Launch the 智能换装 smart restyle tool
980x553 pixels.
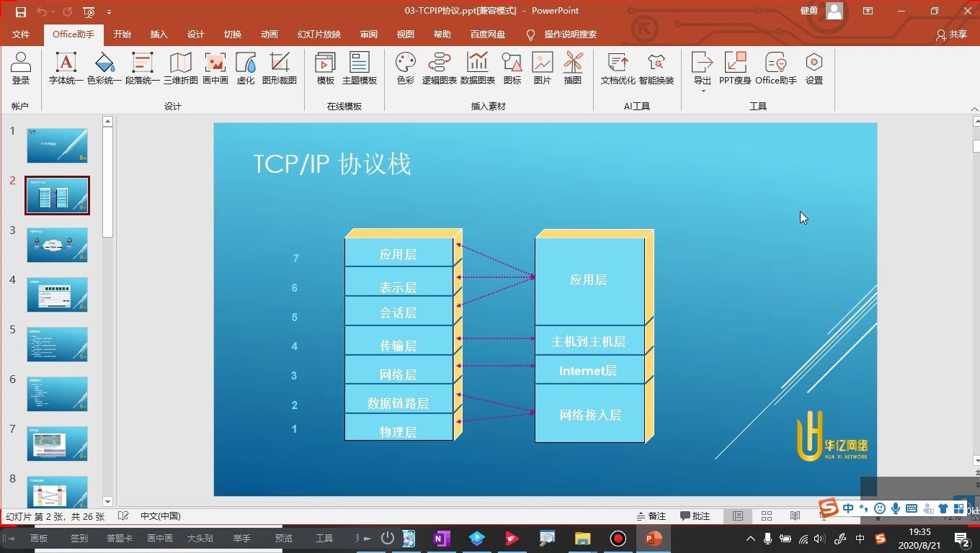[656, 70]
